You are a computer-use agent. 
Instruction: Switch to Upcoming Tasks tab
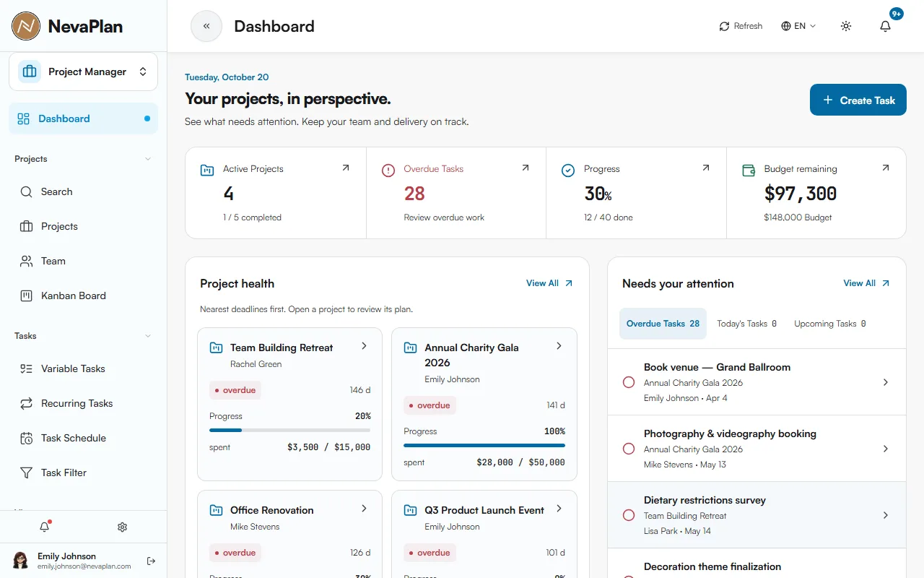point(830,324)
